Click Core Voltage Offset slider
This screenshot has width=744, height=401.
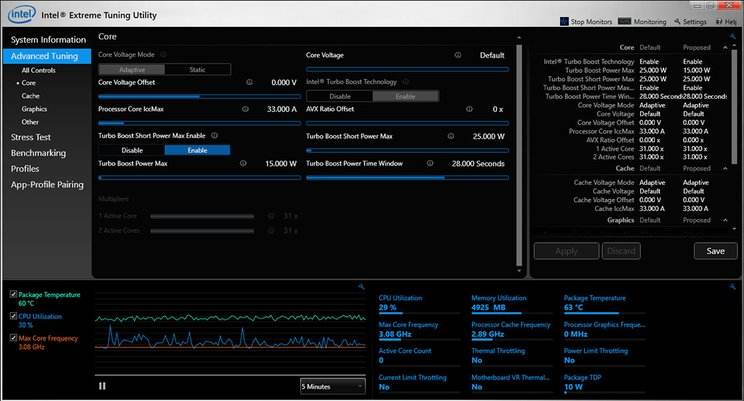coord(199,96)
